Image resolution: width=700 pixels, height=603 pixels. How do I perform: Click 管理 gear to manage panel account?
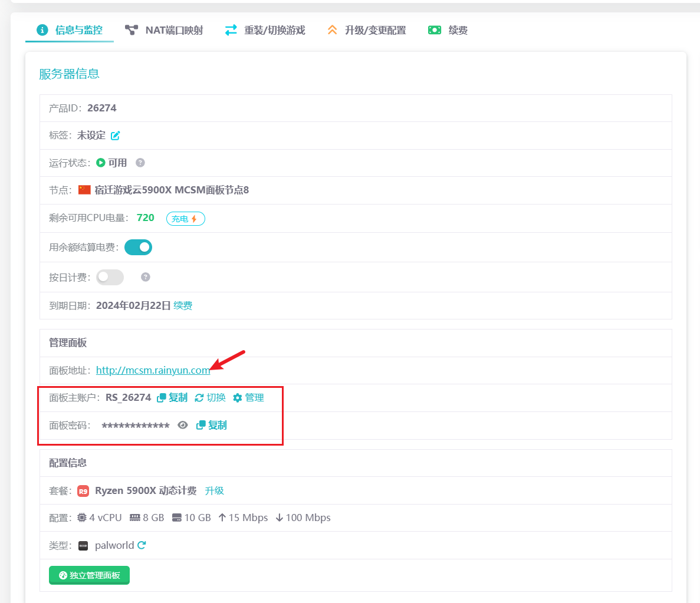[x=249, y=398]
